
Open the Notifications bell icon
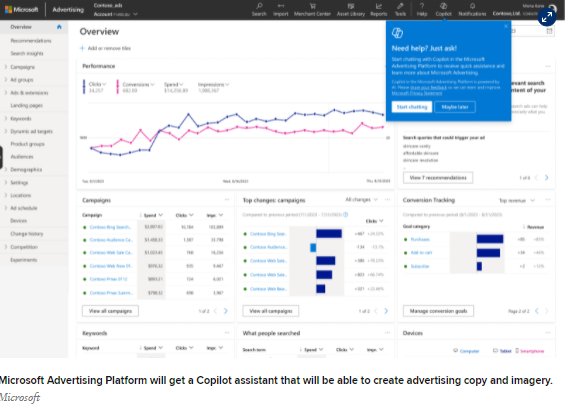tap(472, 6)
